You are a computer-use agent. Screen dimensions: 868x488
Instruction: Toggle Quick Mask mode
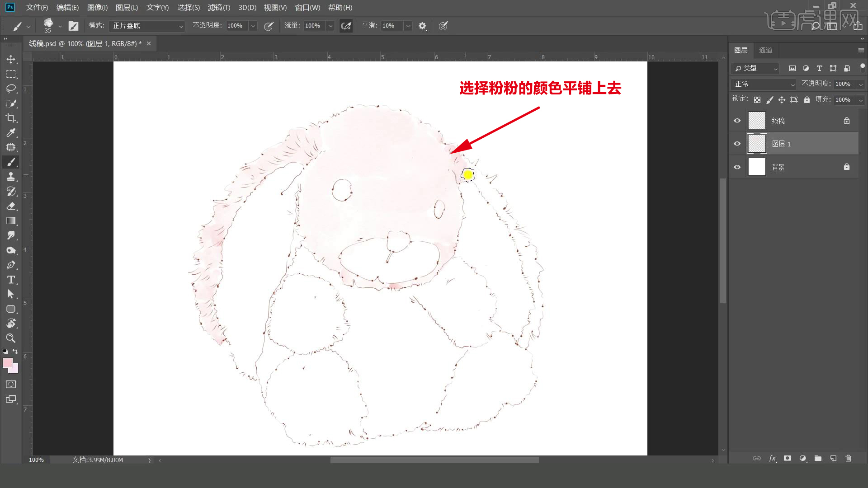pos(11,385)
